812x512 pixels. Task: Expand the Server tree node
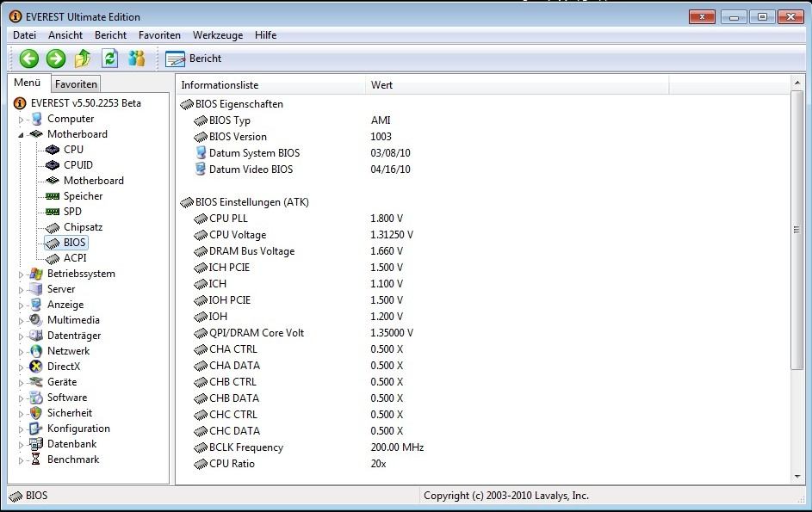[21, 290]
